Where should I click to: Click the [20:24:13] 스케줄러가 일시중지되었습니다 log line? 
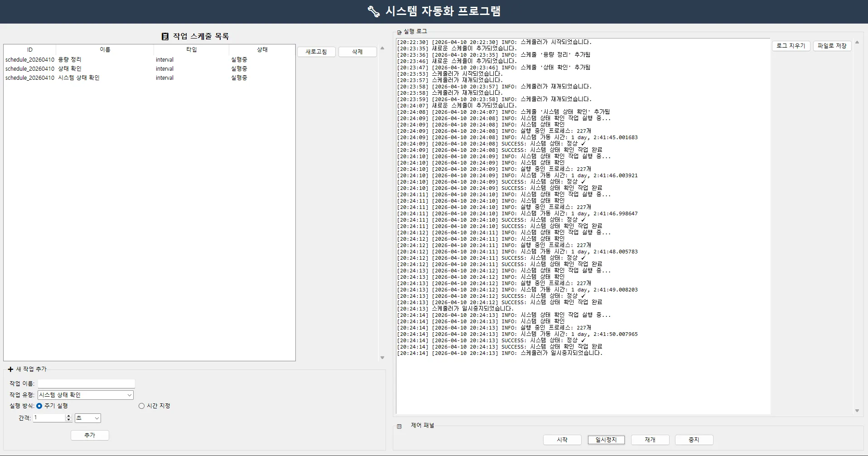(455, 309)
